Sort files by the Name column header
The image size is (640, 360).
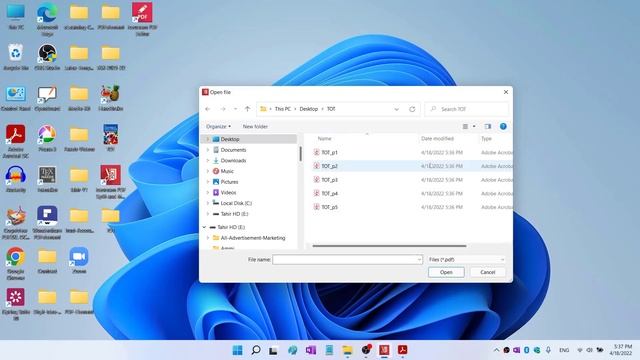coord(324,139)
